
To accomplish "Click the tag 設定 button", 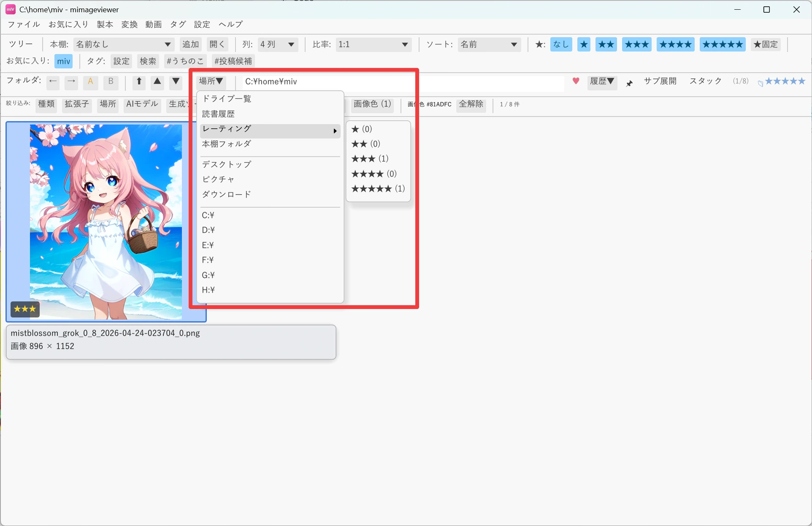I will click(121, 61).
